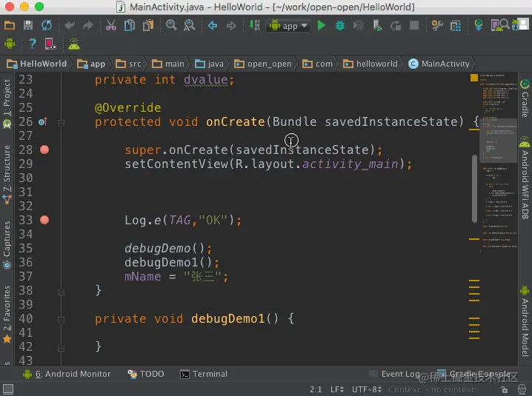Attach debugger to Android process icon
This screenshot has height=396, width=532.
tap(377, 25)
